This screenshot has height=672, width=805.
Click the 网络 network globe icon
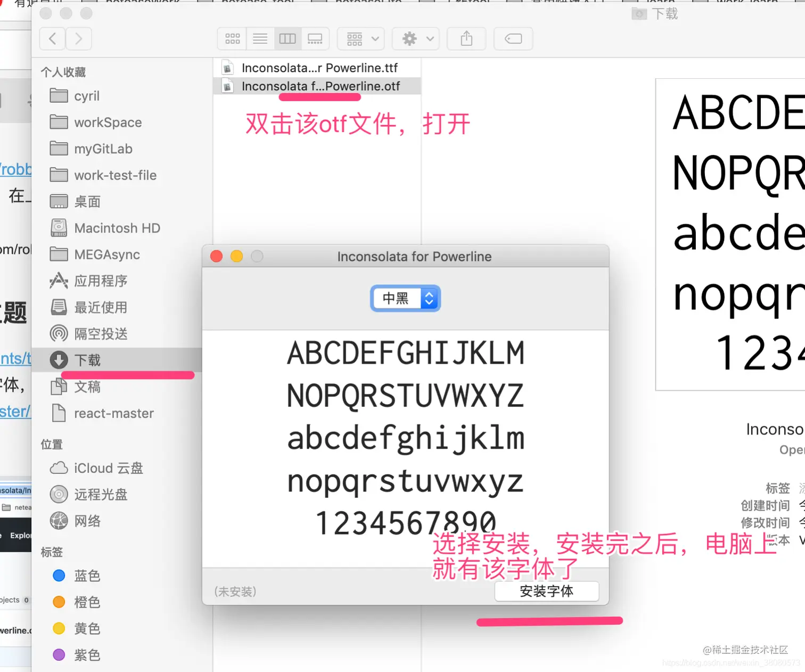click(59, 521)
